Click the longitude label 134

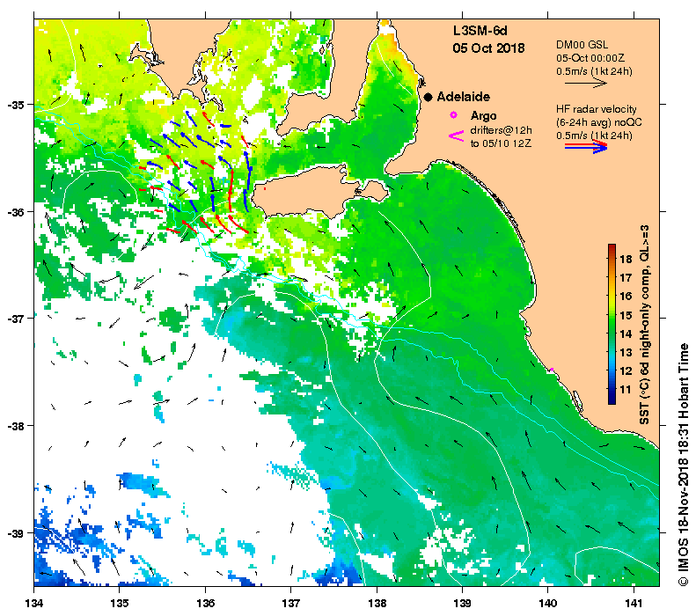coord(34,603)
